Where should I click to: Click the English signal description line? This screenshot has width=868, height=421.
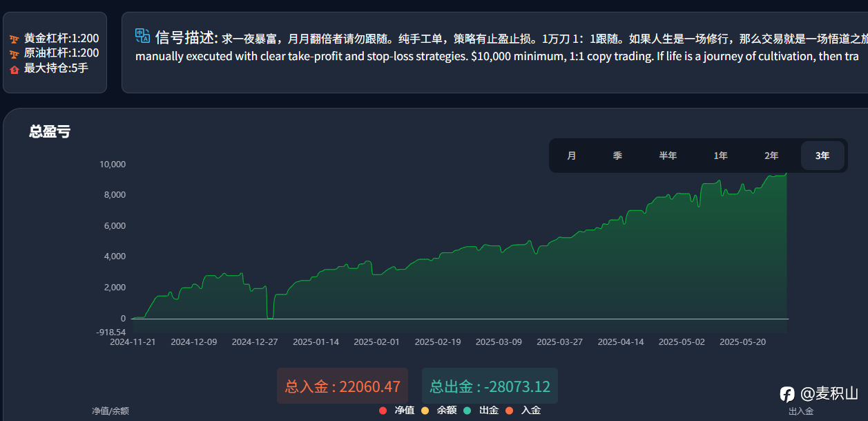pyautogui.click(x=497, y=56)
